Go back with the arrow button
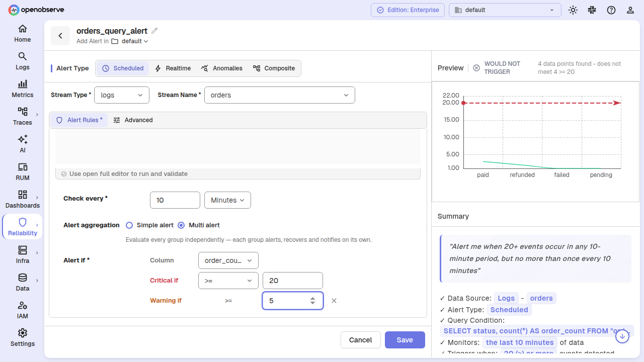 (60, 36)
